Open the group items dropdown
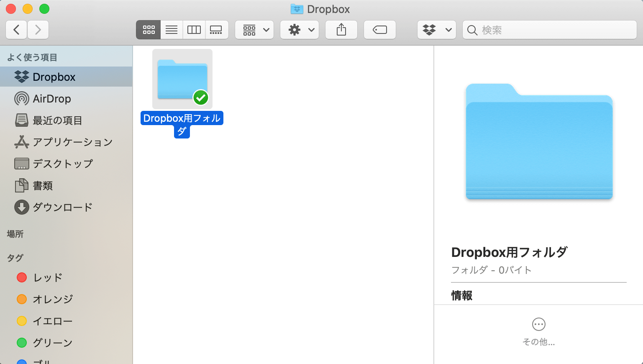The width and height of the screenshot is (643, 364). 254,30
